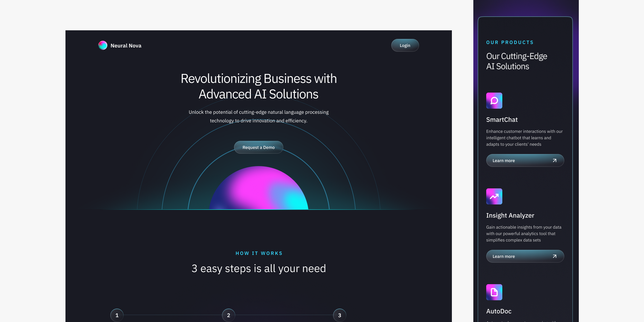Click the arrow icon in Insight Analyzer's Learn more
The width and height of the screenshot is (644, 322).
554,256
